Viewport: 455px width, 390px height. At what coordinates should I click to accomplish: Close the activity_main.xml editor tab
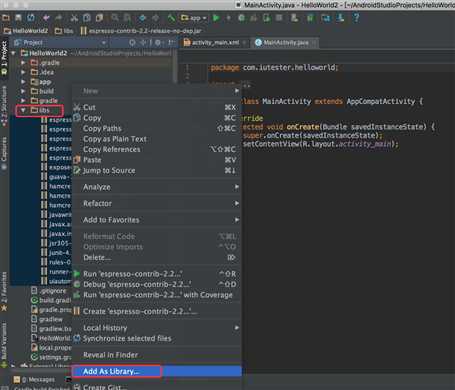(245, 43)
